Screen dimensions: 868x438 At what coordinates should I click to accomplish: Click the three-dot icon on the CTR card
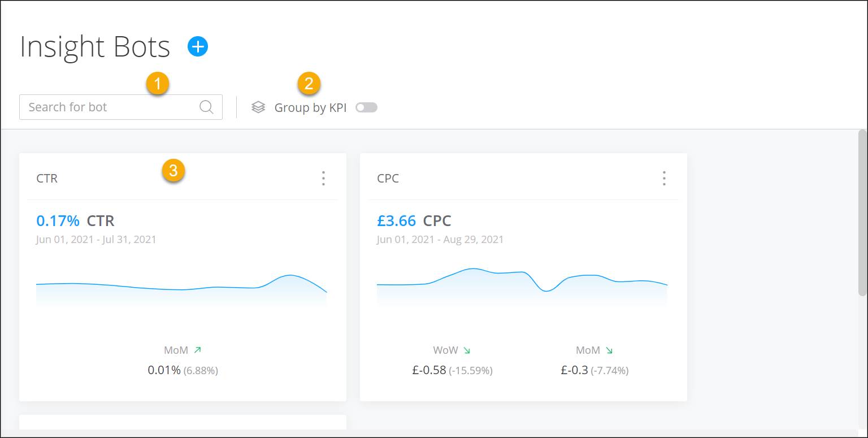click(323, 177)
